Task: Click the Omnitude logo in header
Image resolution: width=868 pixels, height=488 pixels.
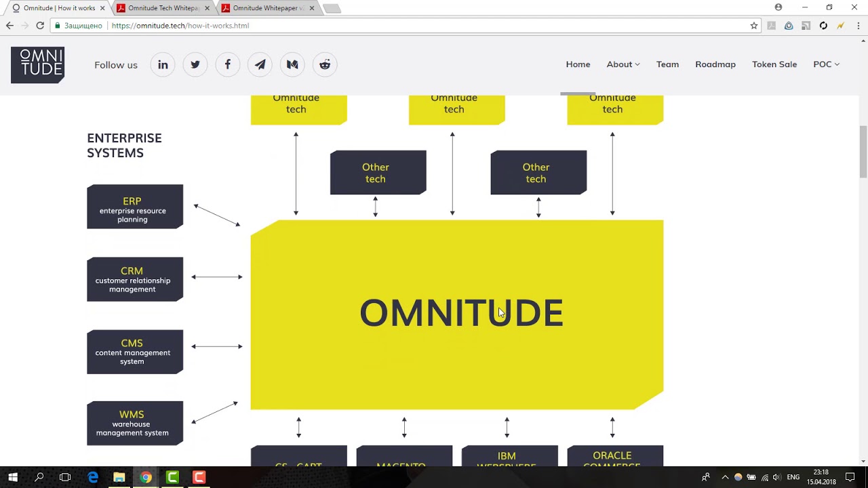Action: [38, 64]
